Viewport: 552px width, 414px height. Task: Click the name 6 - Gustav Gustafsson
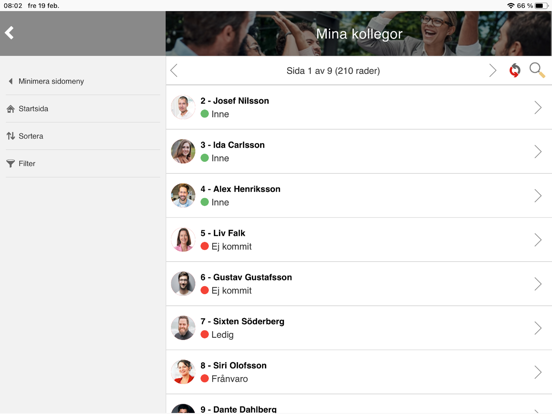tap(246, 277)
